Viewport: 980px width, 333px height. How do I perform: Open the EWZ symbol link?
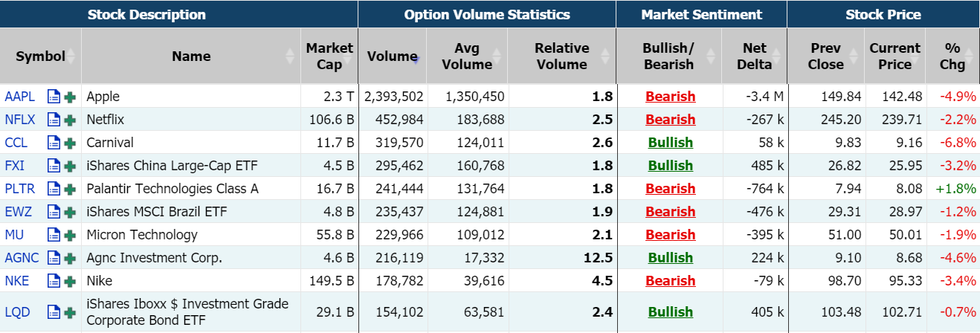coord(19,212)
